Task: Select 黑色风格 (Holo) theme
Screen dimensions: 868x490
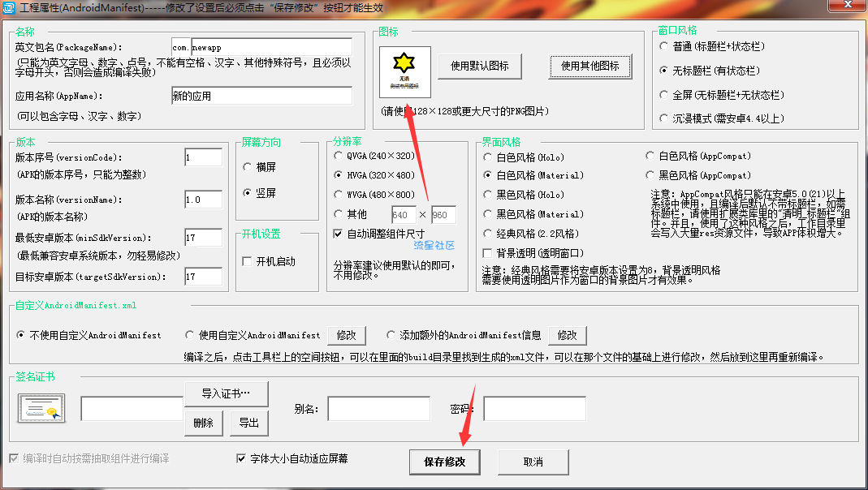Action: point(525,195)
